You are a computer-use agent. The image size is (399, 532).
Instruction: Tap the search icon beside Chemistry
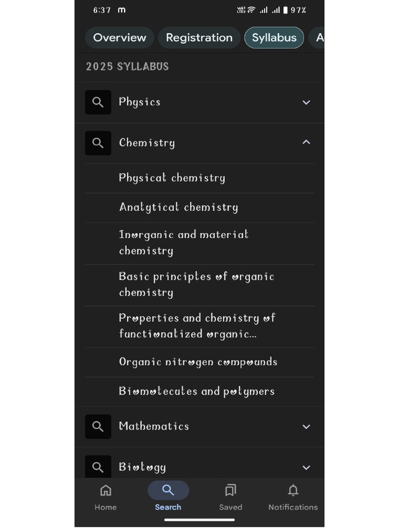coord(98,143)
